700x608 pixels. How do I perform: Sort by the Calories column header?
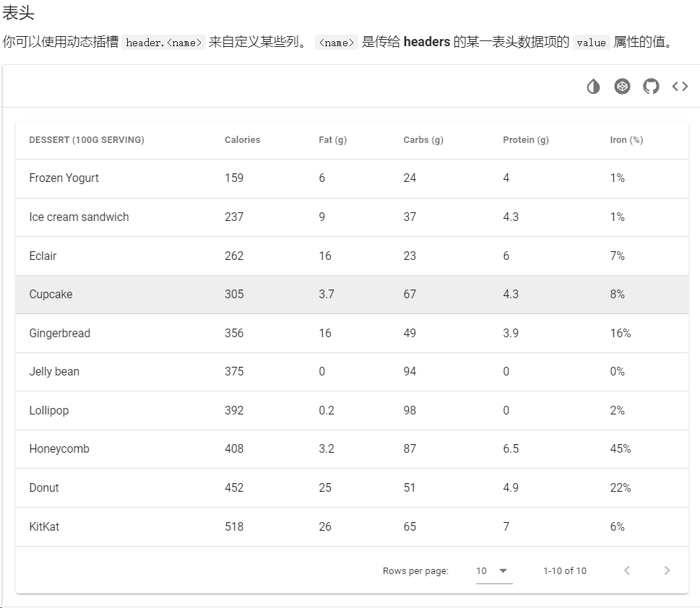tap(242, 140)
